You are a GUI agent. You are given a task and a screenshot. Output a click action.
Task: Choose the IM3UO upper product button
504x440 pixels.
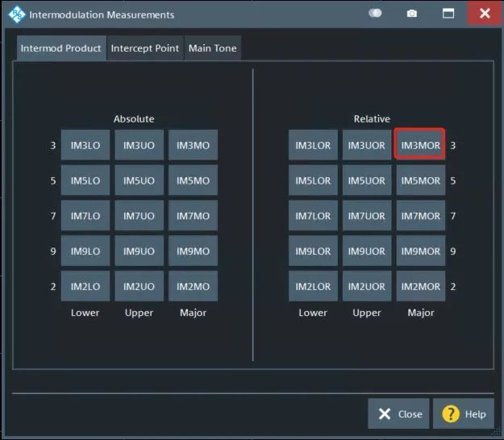[x=139, y=146]
